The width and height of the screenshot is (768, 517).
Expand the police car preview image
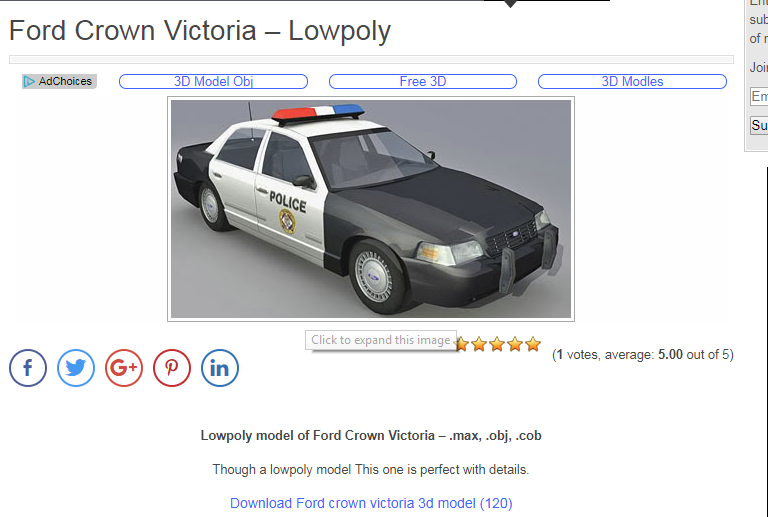click(x=371, y=209)
